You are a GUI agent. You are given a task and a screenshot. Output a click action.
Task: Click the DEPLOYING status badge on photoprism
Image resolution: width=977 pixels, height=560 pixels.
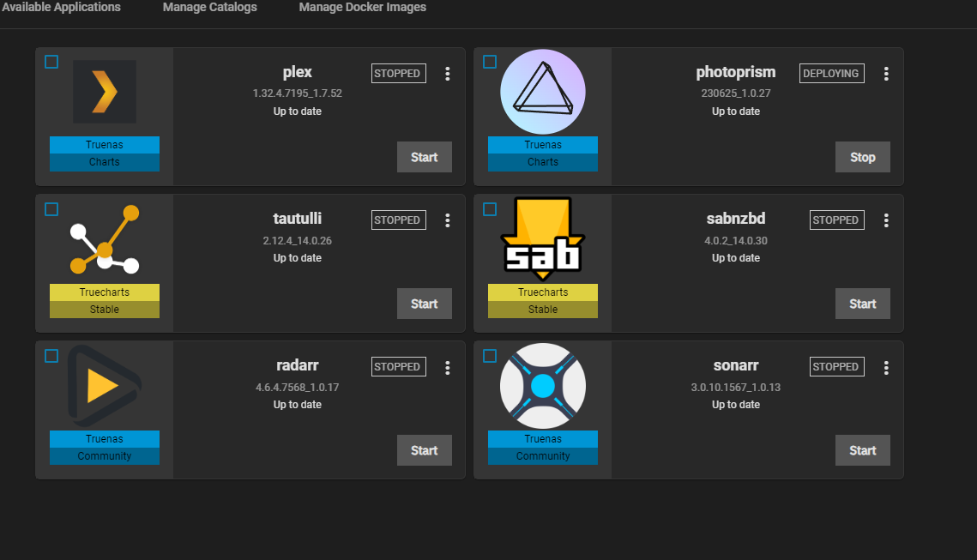[x=832, y=74]
